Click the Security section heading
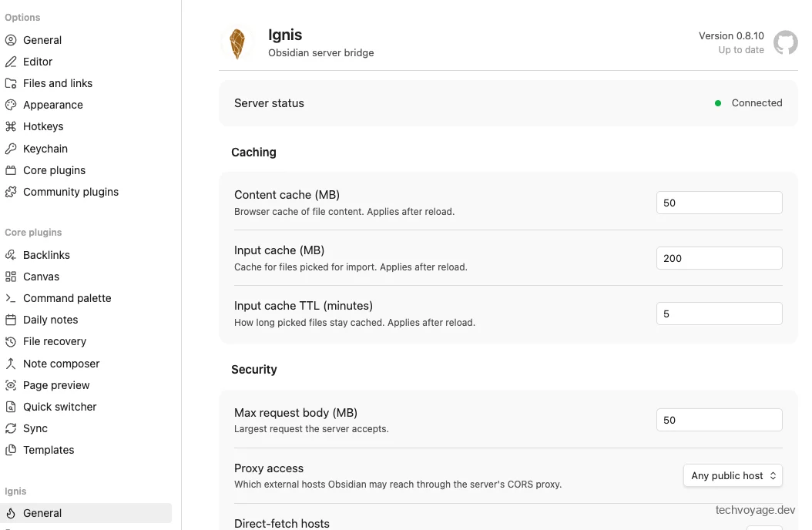 coord(253,370)
